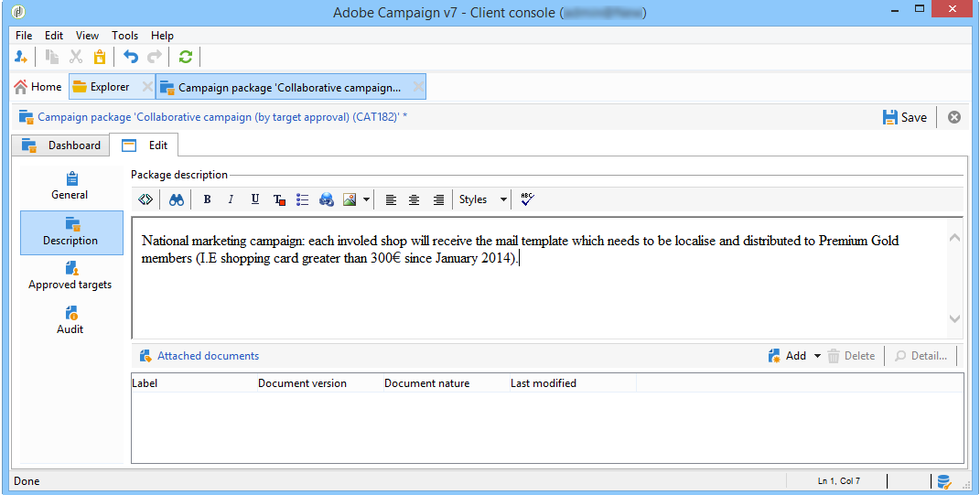Sort by Document nature column header
980x495 pixels.
[447, 383]
